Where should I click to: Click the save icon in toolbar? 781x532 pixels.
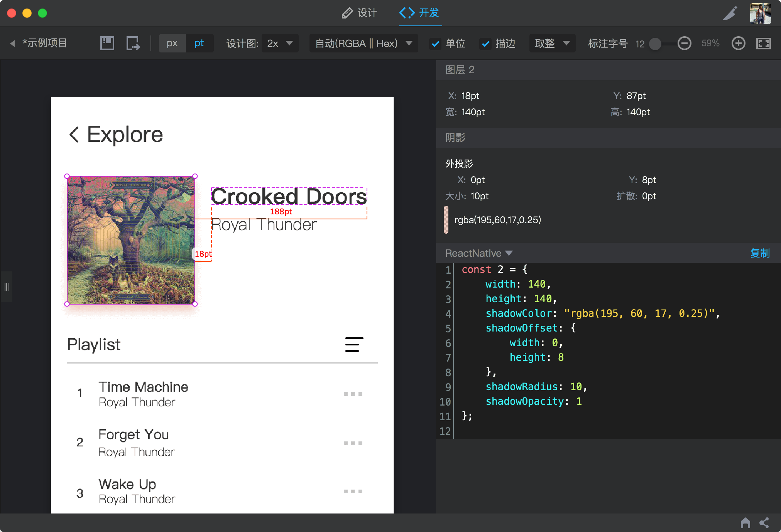[107, 43]
